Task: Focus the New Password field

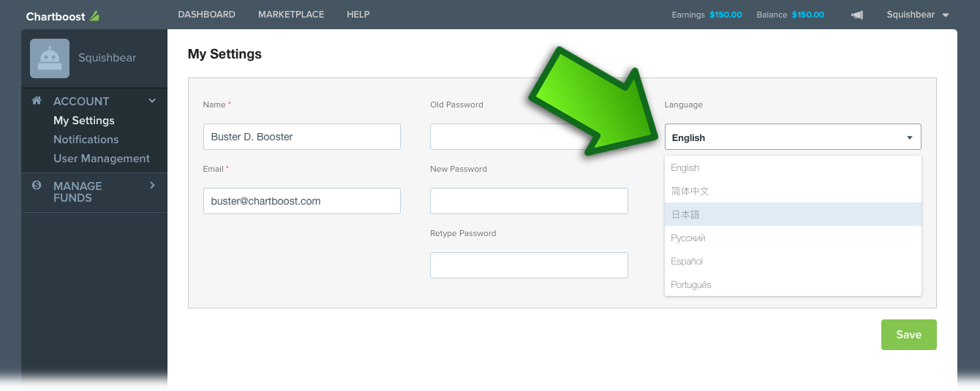Action: point(529,201)
